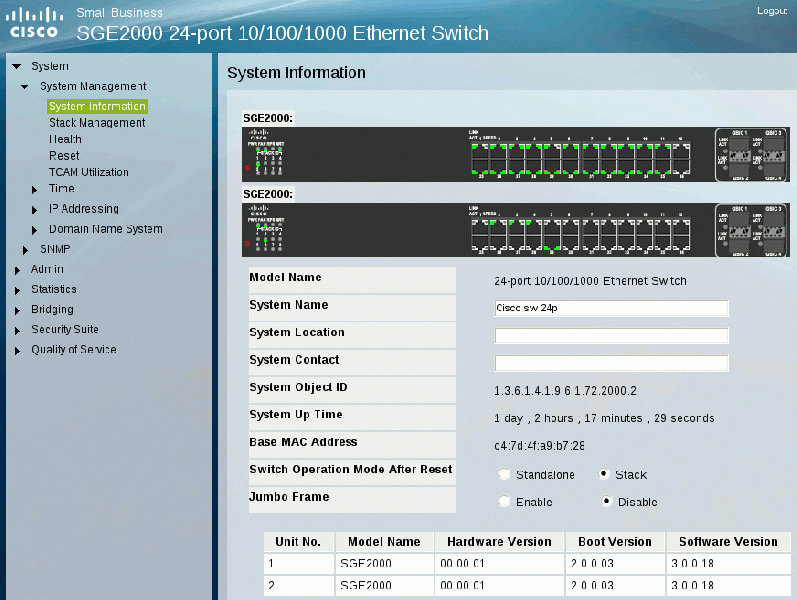This screenshot has width=797, height=600.
Task: Click the Base MAC Address value
Action: tap(539, 445)
